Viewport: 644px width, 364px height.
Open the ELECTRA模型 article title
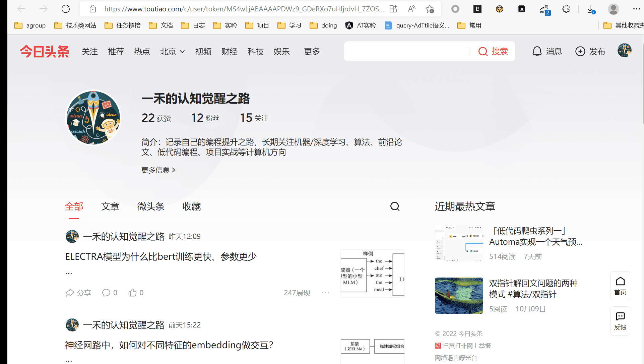161,257
